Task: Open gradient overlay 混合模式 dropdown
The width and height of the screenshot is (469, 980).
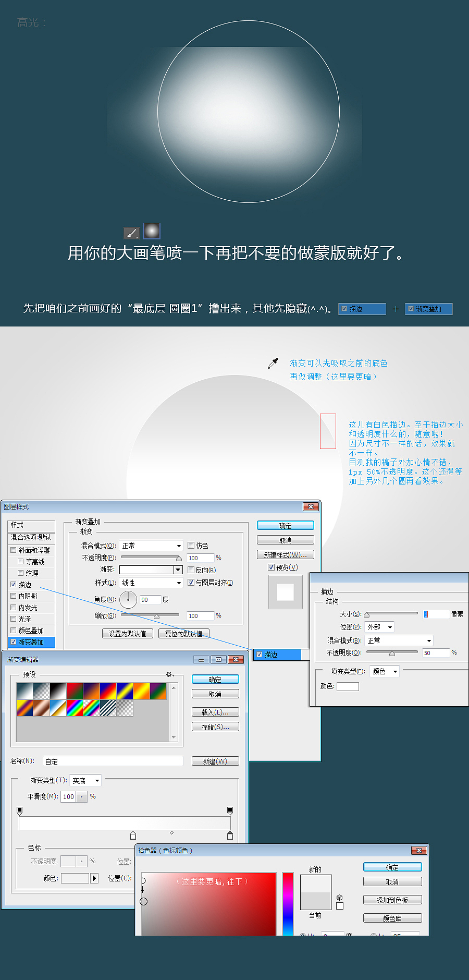Action: (151, 546)
